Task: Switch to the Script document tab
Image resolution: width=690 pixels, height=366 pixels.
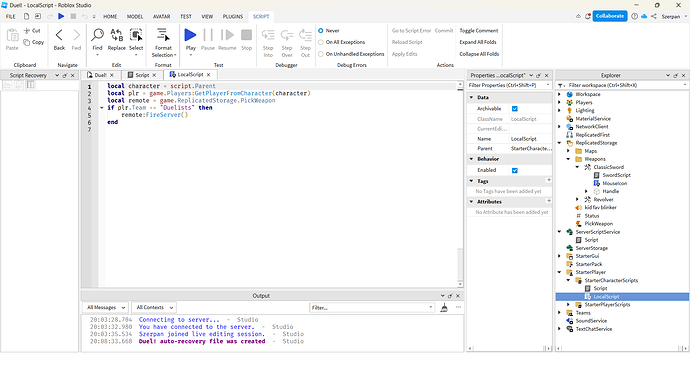Action: click(142, 75)
